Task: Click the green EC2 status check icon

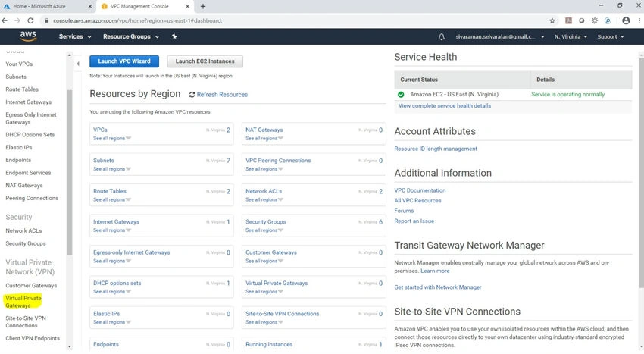Action: click(401, 94)
